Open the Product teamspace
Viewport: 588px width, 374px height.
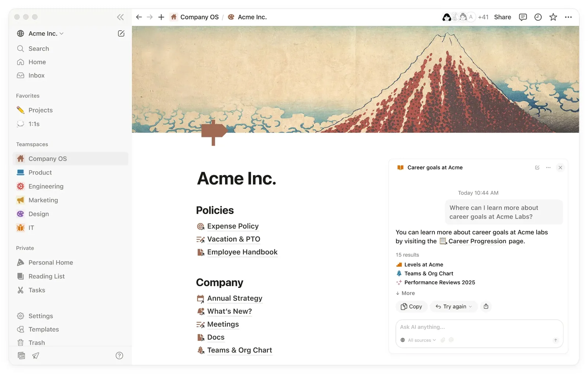coord(71,172)
